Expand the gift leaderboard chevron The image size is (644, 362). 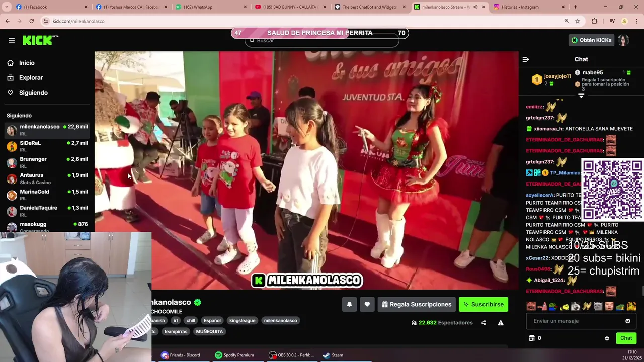click(x=581, y=95)
